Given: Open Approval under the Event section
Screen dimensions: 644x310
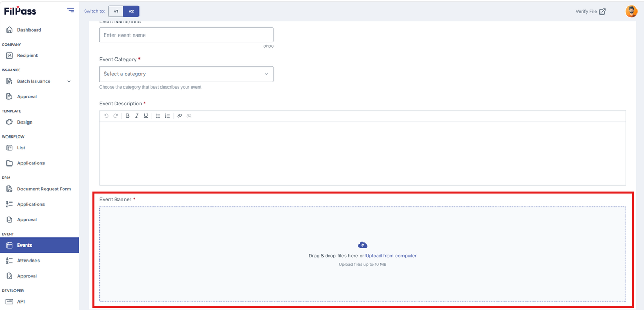Looking at the screenshot, I should (27, 276).
